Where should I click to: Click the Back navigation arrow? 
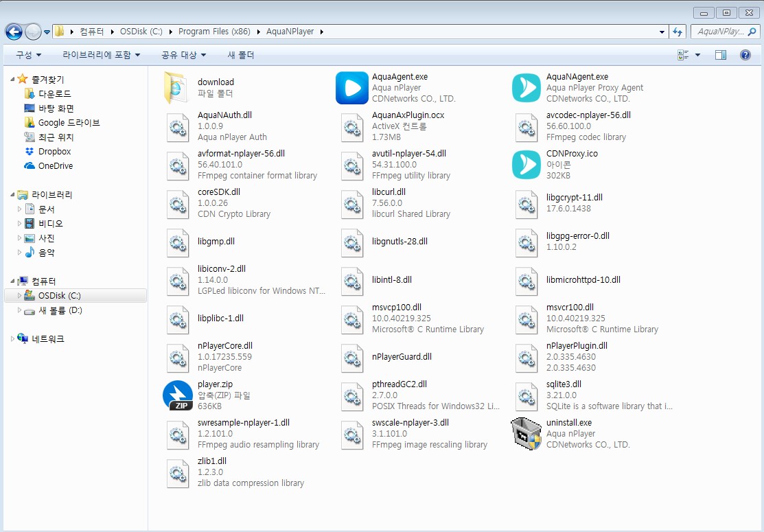[x=14, y=32]
